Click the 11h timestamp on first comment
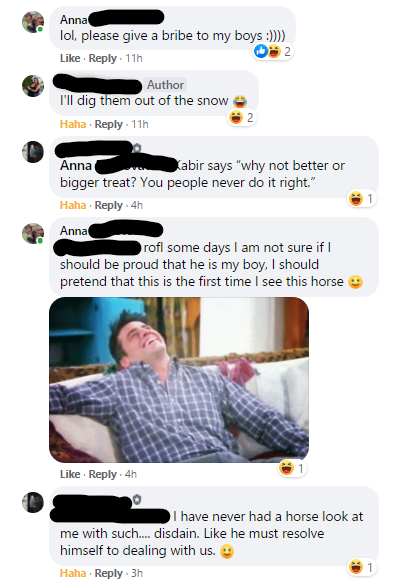The width and height of the screenshot is (408, 585). pyautogui.click(x=134, y=58)
